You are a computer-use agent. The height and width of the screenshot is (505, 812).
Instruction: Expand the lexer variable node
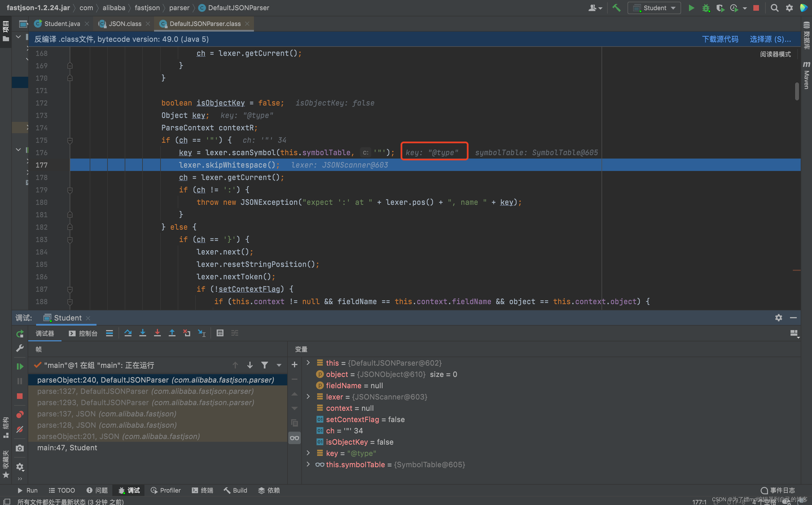[308, 396]
